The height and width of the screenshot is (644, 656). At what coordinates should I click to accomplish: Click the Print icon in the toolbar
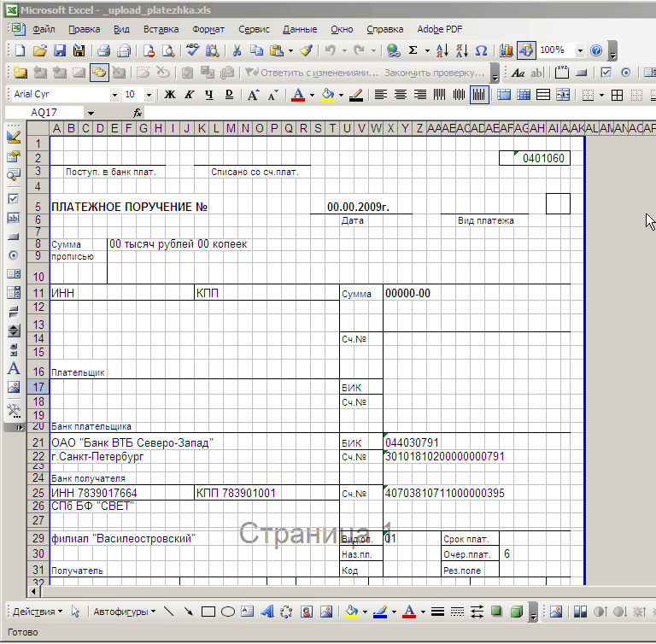coord(103,50)
